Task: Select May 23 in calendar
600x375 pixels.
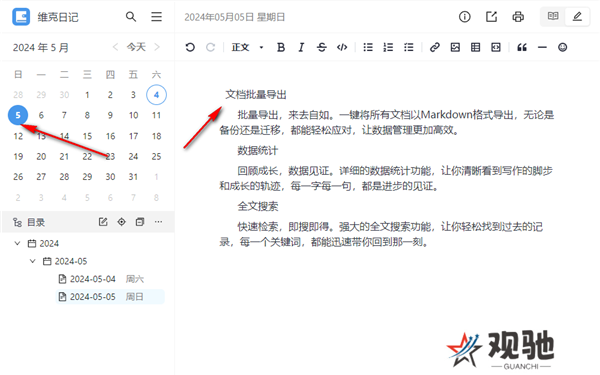Action: coord(110,157)
